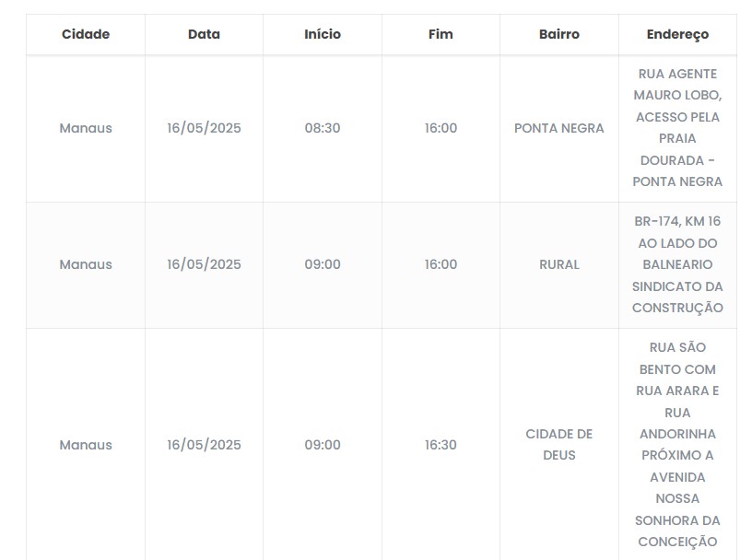The image size is (752, 560).
Task: Click the Bairro column header
Action: [559, 34]
